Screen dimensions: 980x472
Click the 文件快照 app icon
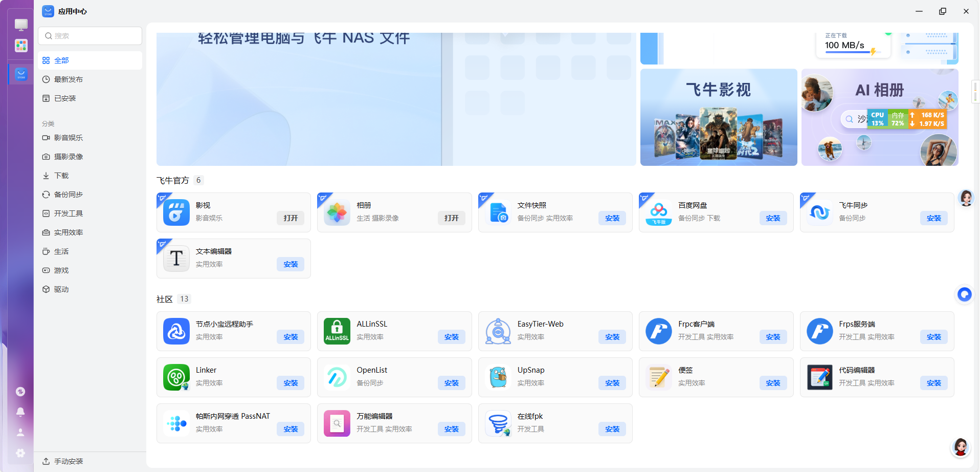pyautogui.click(x=498, y=213)
